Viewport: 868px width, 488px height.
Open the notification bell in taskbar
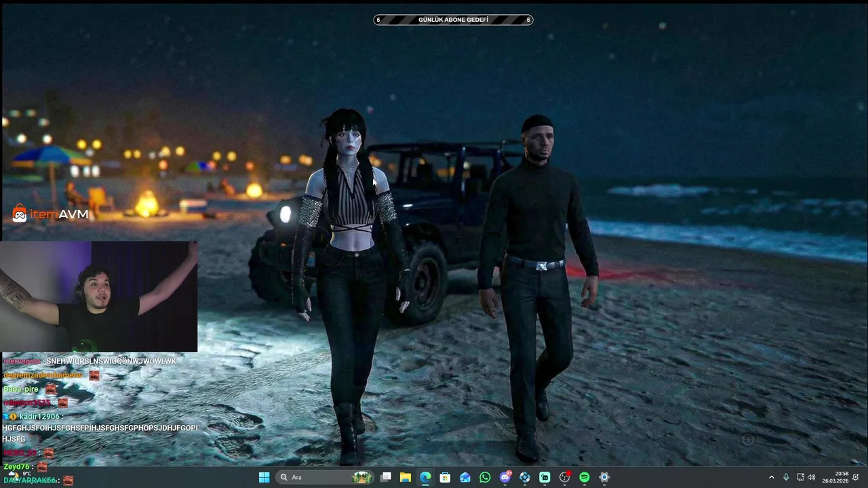pos(856,477)
